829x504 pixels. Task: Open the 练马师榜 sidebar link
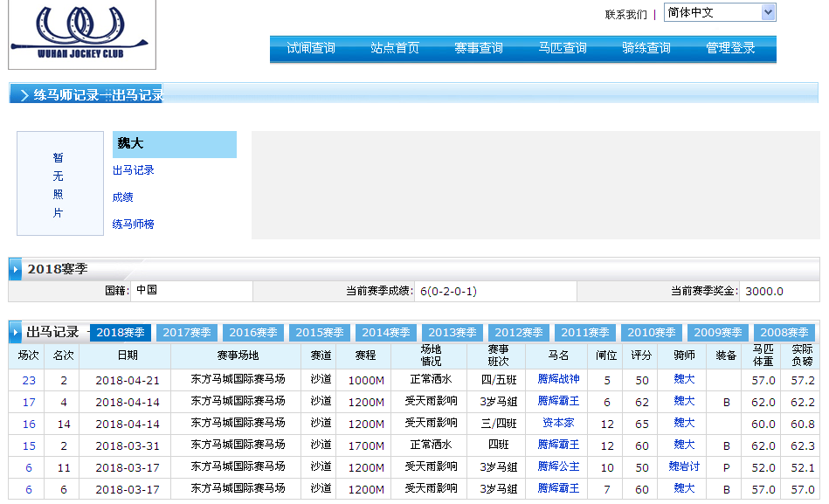point(134,224)
